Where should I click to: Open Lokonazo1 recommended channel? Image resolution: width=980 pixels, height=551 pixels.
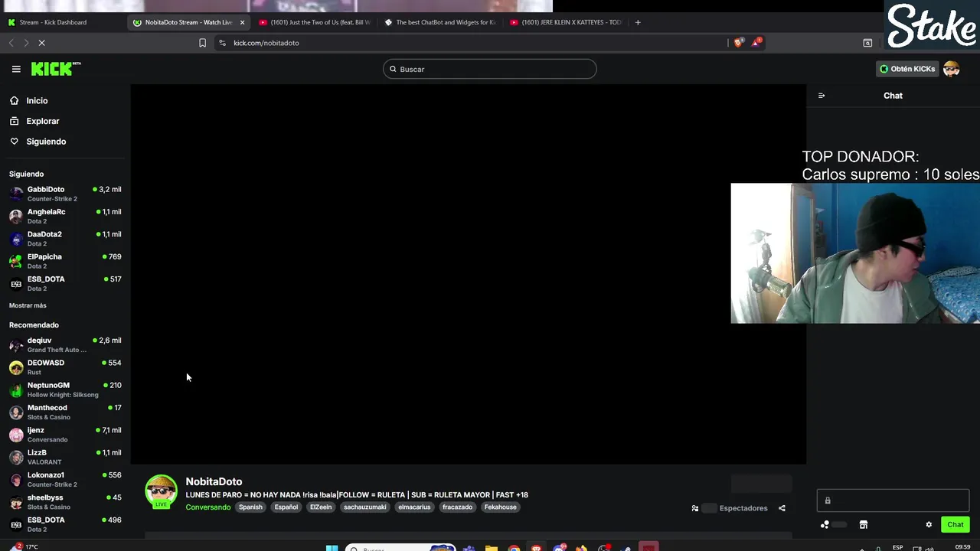(x=65, y=479)
